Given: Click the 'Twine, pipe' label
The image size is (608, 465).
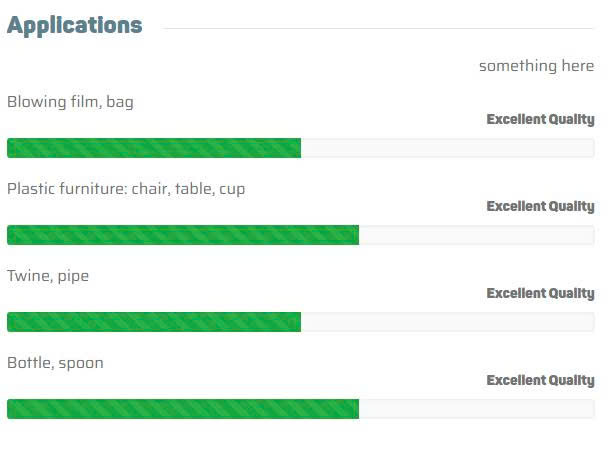Looking at the screenshot, I should pos(48,276).
